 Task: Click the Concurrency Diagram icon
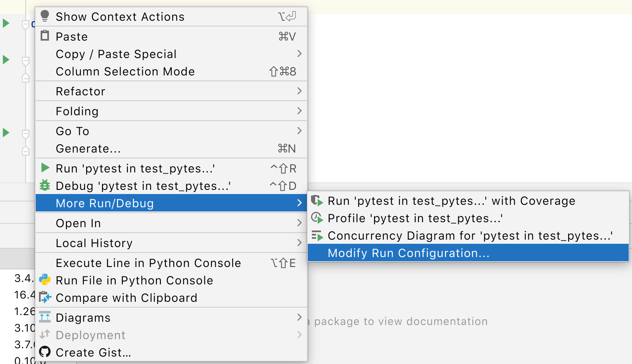317,235
